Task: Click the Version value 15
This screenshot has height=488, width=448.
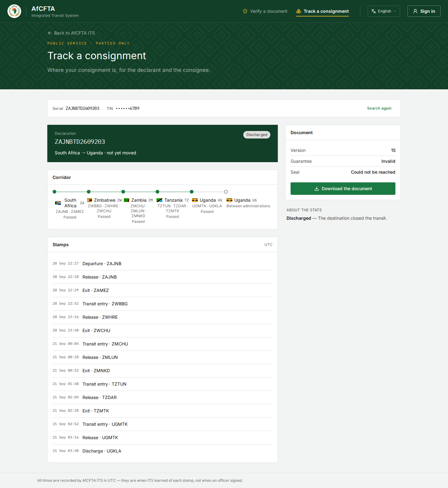Action: pyautogui.click(x=393, y=150)
